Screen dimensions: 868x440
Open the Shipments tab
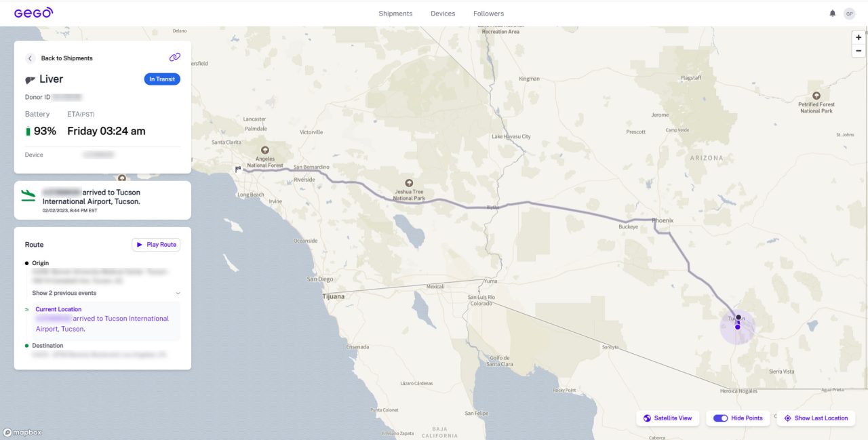click(395, 14)
